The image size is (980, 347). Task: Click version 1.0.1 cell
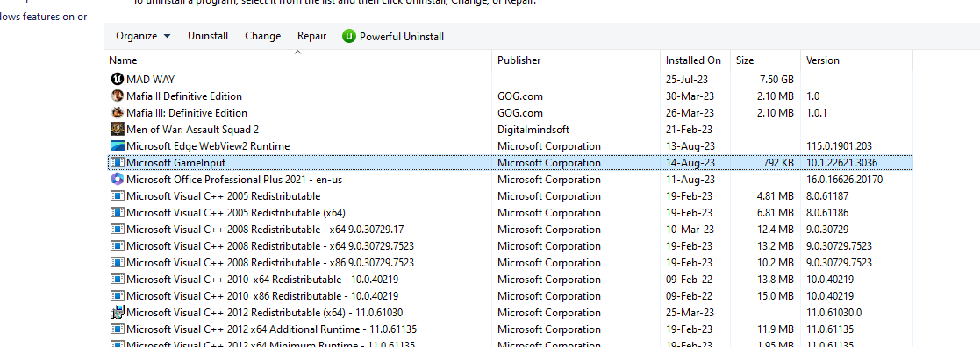(x=816, y=113)
